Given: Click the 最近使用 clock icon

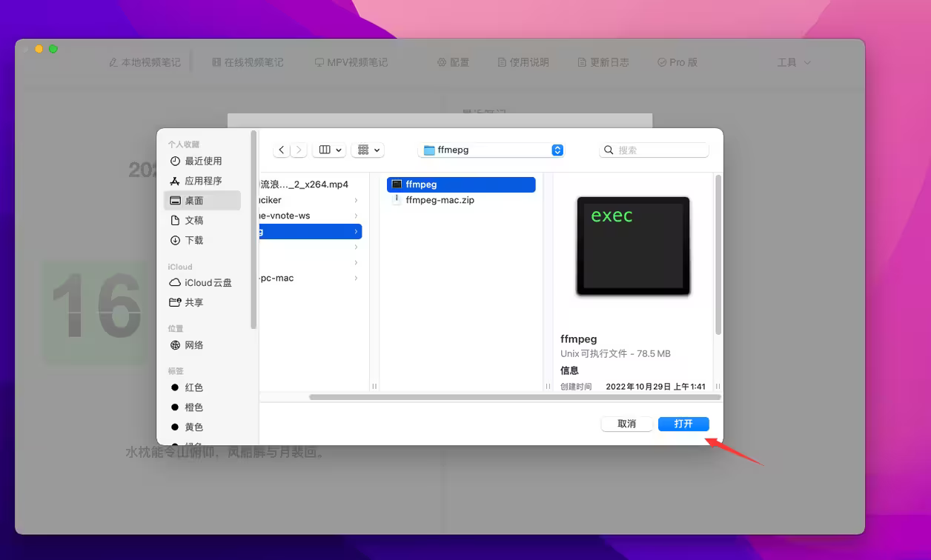Looking at the screenshot, I should point(175,161).
